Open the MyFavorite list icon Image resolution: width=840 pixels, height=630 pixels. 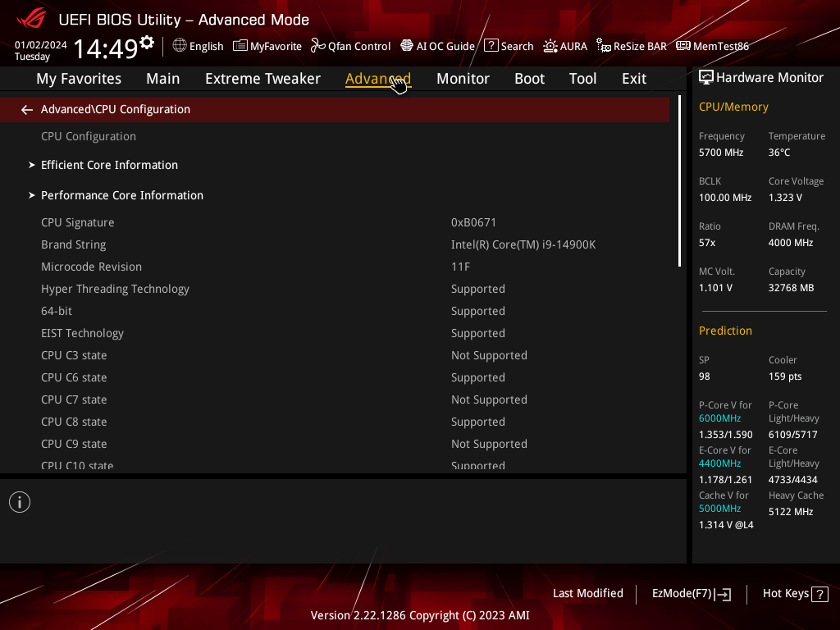tap(240, 46)
